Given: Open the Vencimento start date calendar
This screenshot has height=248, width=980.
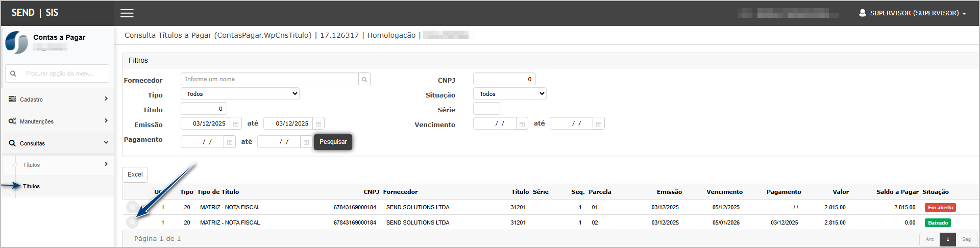Looking at the screenshot, I should pos(522,124).
